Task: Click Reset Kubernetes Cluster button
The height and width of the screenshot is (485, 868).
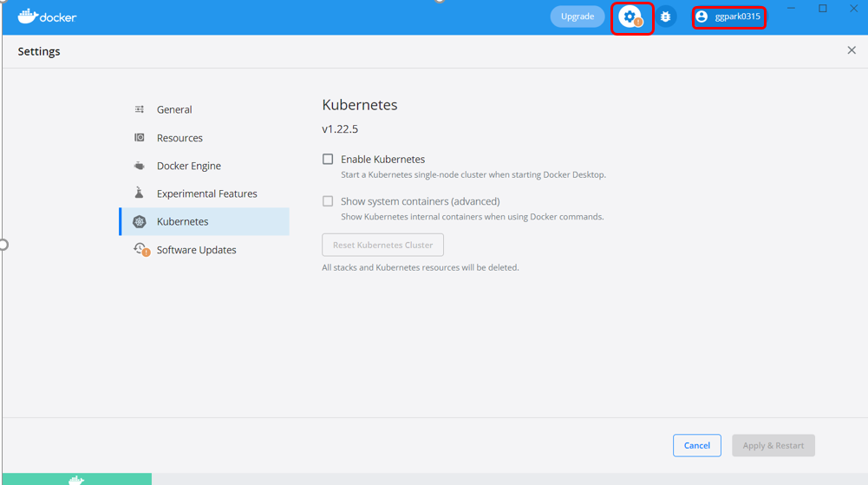Action: [x=382, y=245]
